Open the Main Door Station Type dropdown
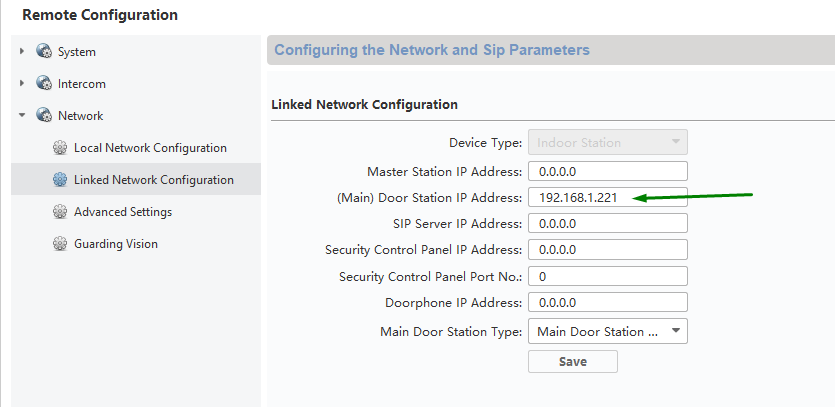This screenshot has width=835, height=407. (608, 331)
